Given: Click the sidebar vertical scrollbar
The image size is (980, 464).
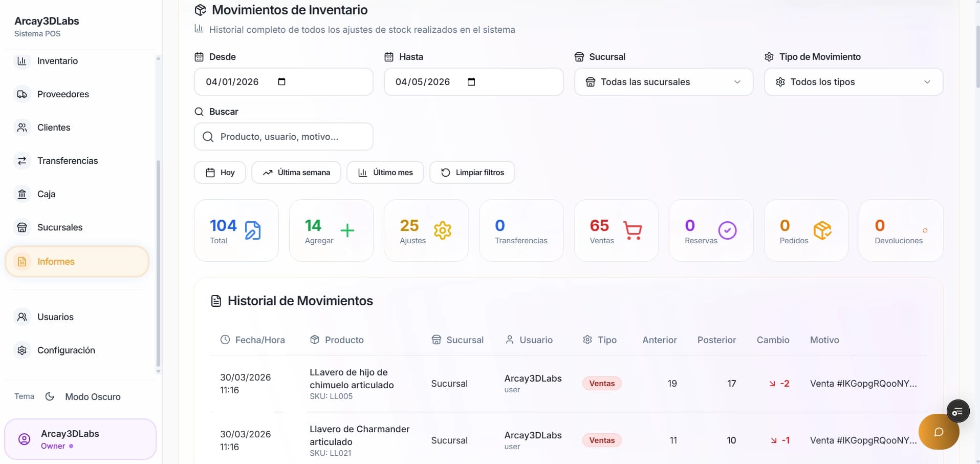Looking at the screenshot, I should pos(158,264).
